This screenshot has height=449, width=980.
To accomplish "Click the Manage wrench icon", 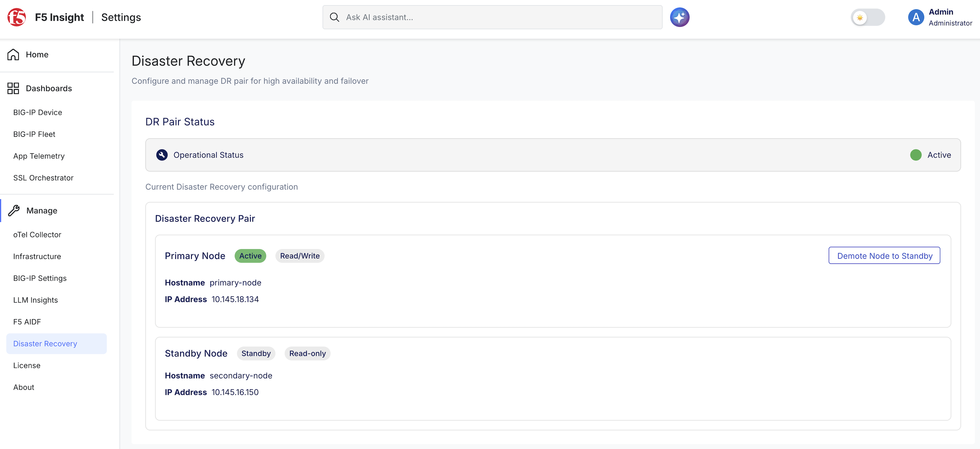I will pyautogui.click(x=14, y=210).
